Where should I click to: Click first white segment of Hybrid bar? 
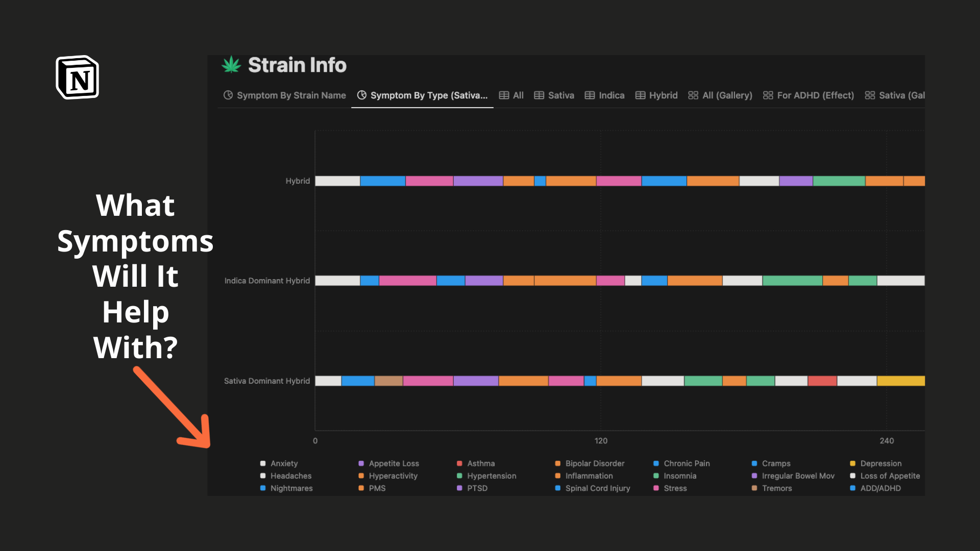pos(337,181)
